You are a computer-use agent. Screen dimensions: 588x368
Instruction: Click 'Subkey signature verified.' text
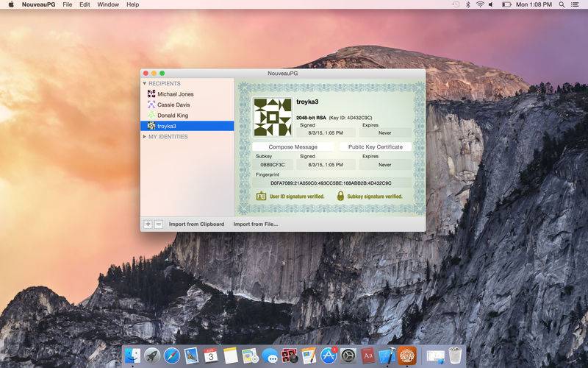tap(375, 197)
